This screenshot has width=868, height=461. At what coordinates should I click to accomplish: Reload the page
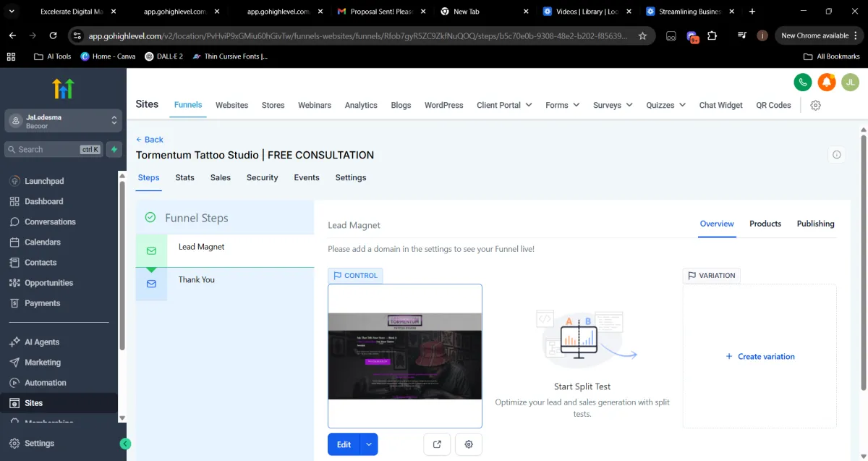pyautogui.click(x=53, y=35)
